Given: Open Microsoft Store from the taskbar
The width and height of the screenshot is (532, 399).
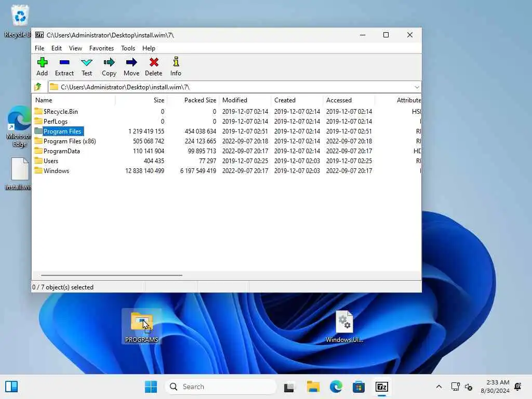Looking at the screenshot, I should (x=358, y=387).
